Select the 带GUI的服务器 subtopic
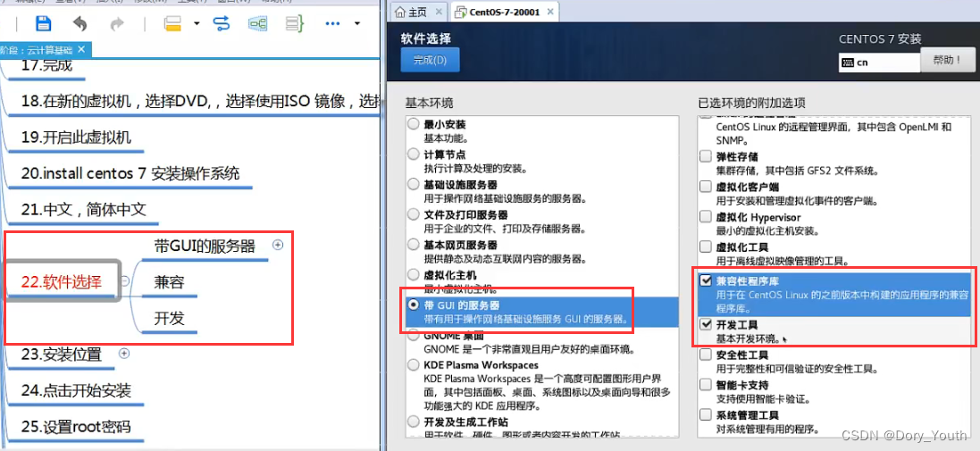 click(x=205, y=246)
